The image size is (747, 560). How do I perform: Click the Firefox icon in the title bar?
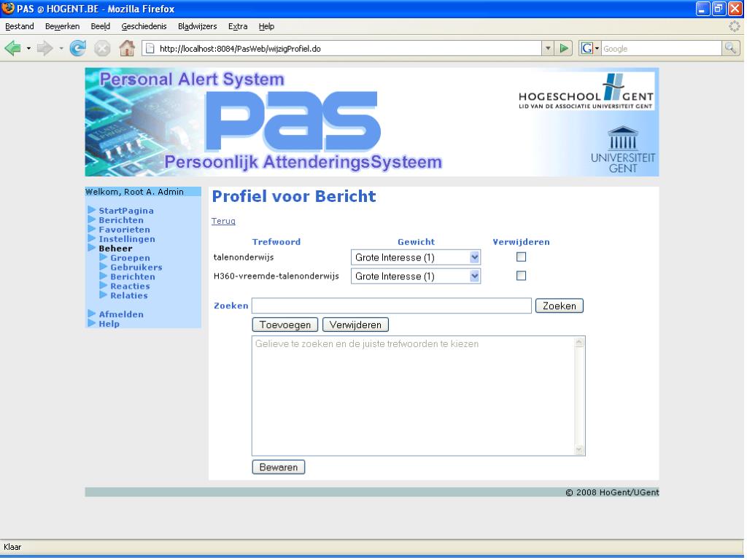8,9
